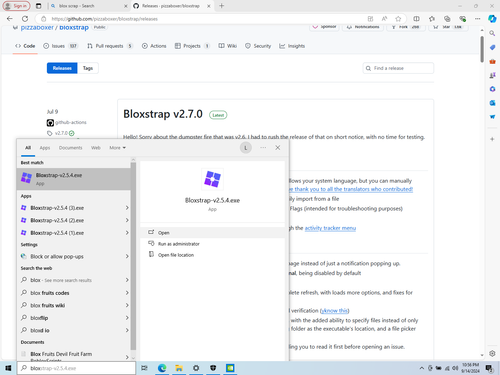
Task: Open the translators who contributed link
Action: point(351,189)
